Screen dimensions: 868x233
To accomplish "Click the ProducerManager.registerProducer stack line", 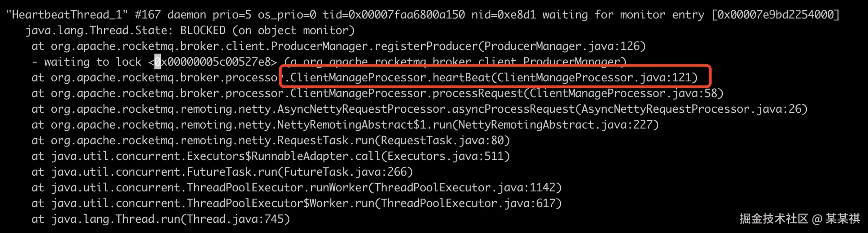I will tap(338, 46).
